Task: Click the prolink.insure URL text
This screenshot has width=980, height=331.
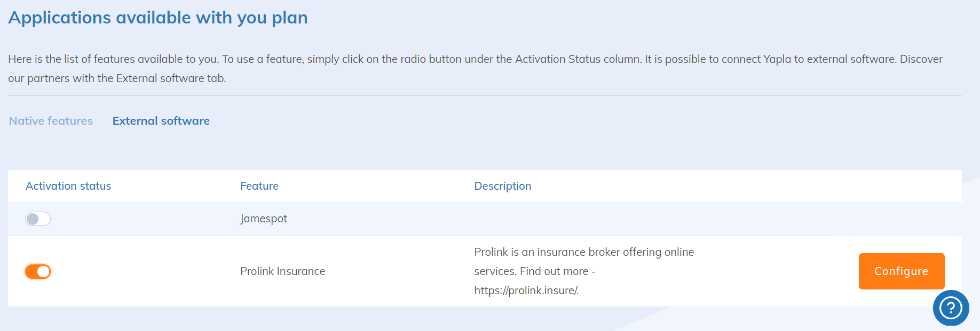Action: 526,290
